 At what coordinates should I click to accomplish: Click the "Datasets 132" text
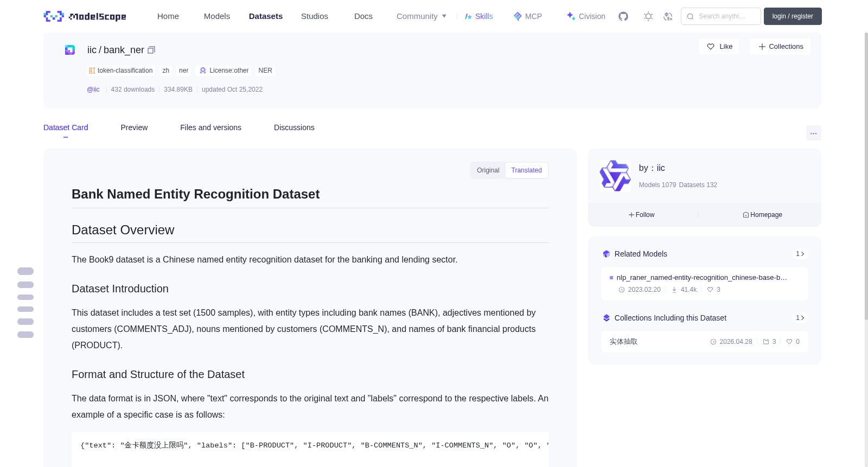tap(698, 185)
